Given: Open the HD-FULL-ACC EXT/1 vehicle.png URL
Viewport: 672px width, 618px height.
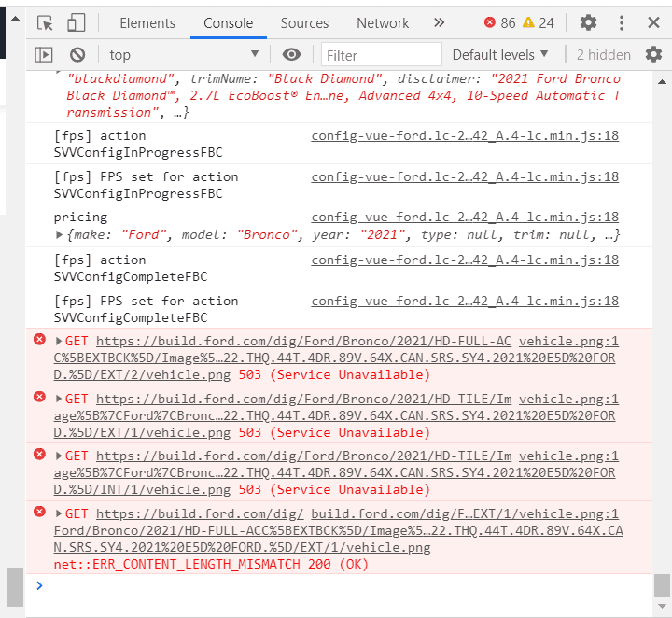Looking at the screenshot, I should pos(338,530).
